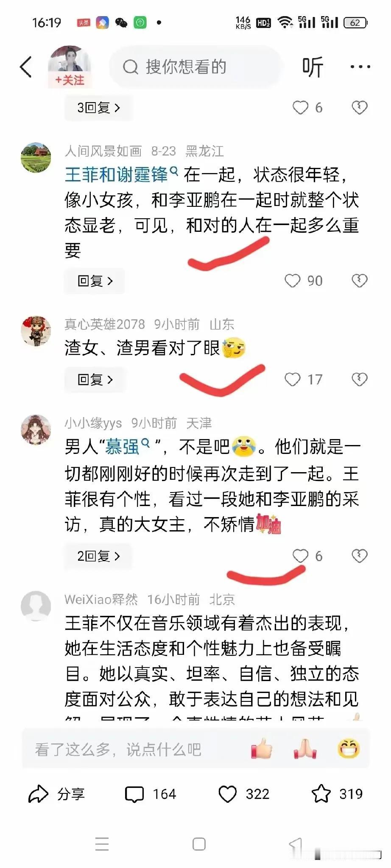Like the post with heart 322
391x868 pixels.
click(x=244, y=794)
